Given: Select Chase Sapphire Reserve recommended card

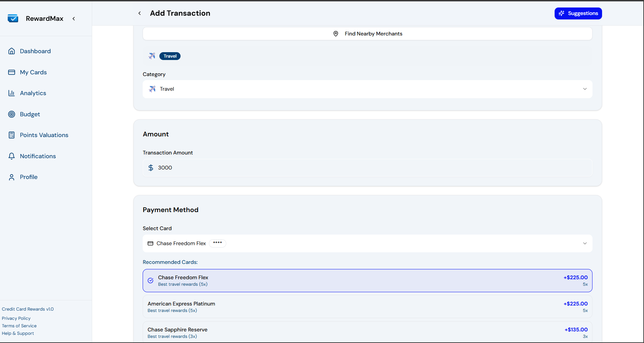Looking at the screenshot, I should point(368,332).
